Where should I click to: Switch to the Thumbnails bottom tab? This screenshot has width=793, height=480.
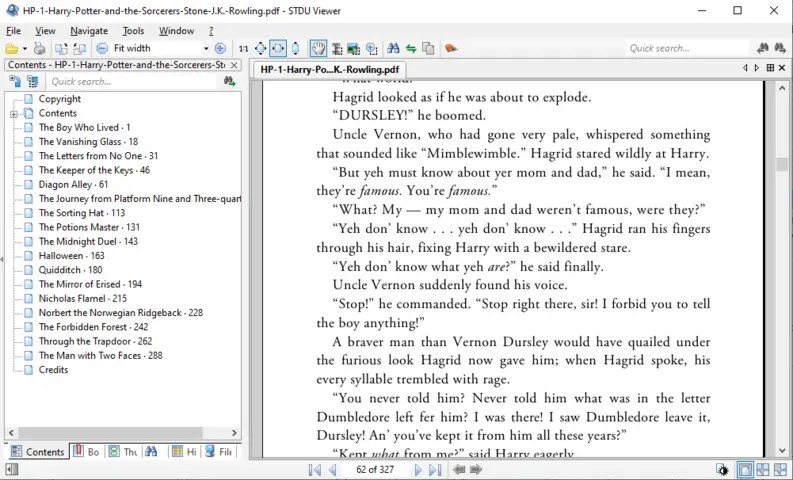123,451
